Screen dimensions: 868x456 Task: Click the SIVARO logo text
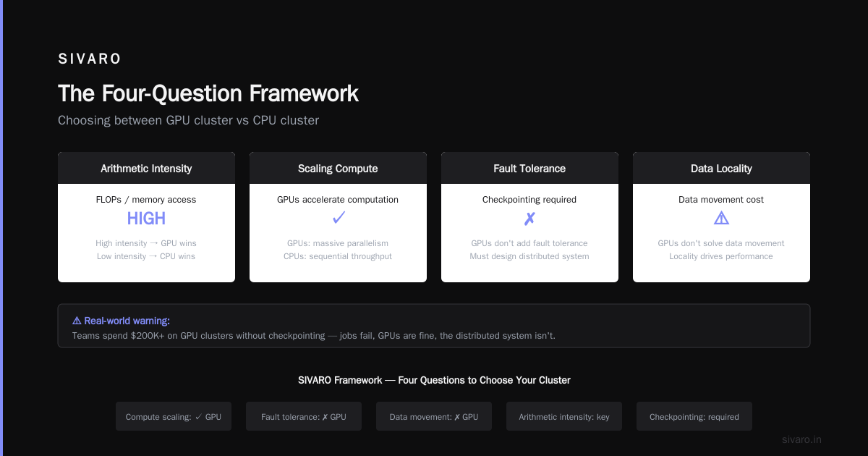90,59
